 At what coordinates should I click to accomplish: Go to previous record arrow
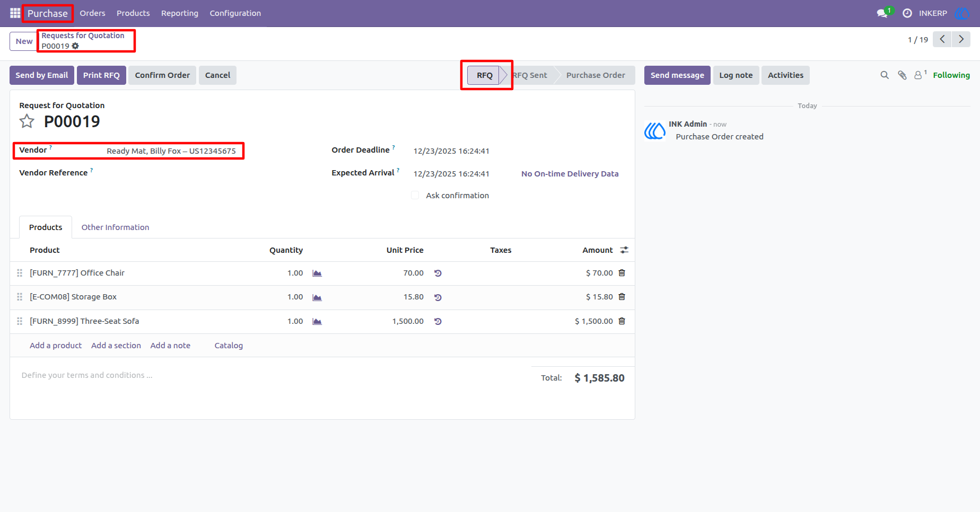[x=942, y=39]
